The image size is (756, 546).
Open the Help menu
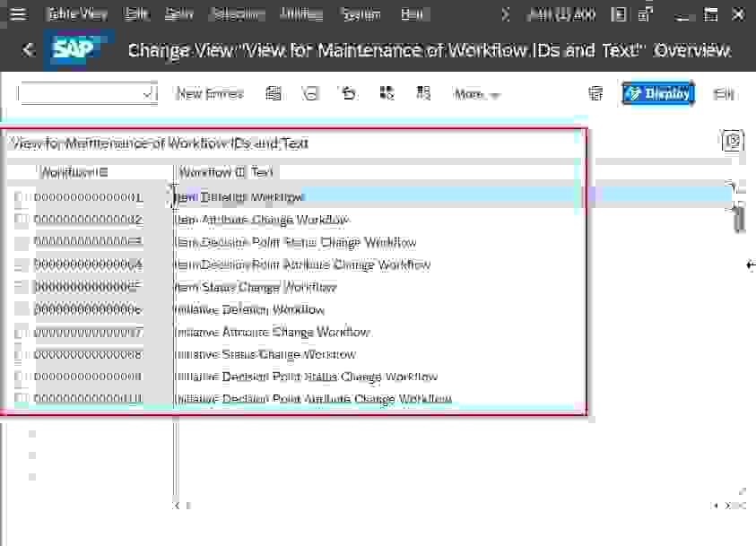pos(413,14)
